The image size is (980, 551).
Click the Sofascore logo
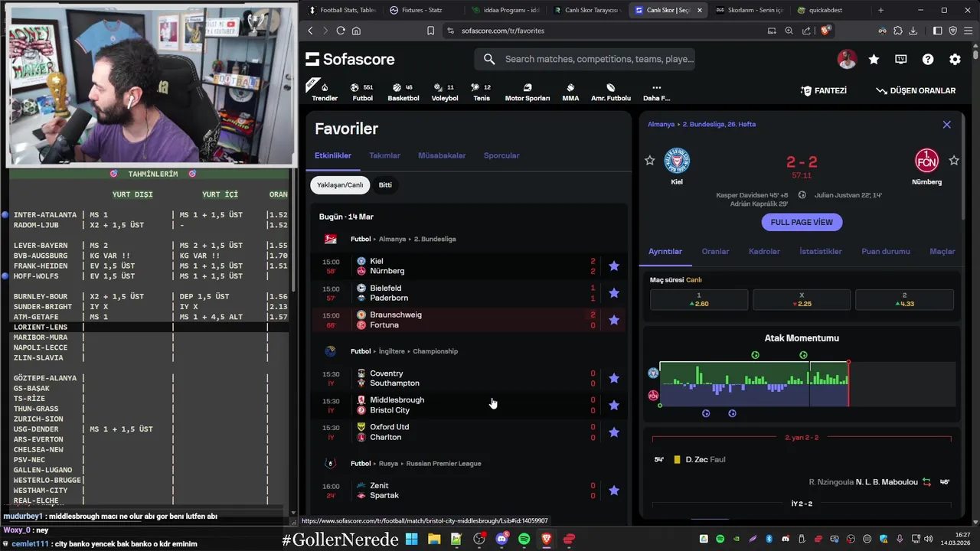pyautogui.click(x=350, y=59)
